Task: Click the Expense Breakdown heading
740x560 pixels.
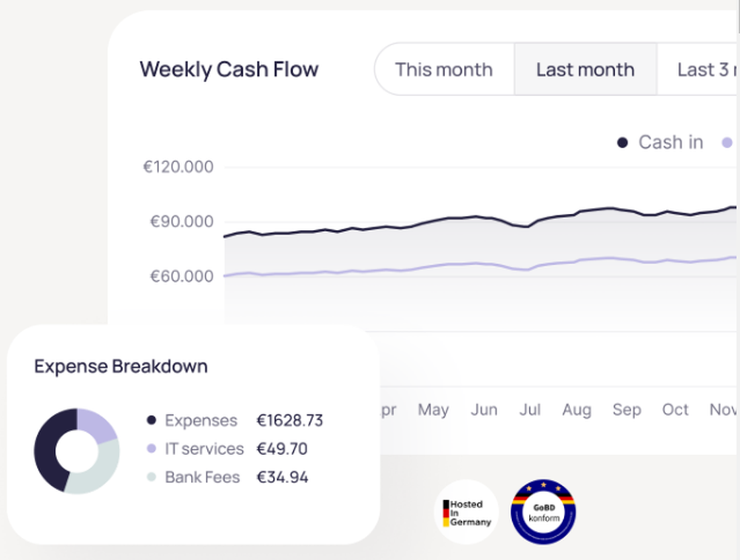Action: 121,367
